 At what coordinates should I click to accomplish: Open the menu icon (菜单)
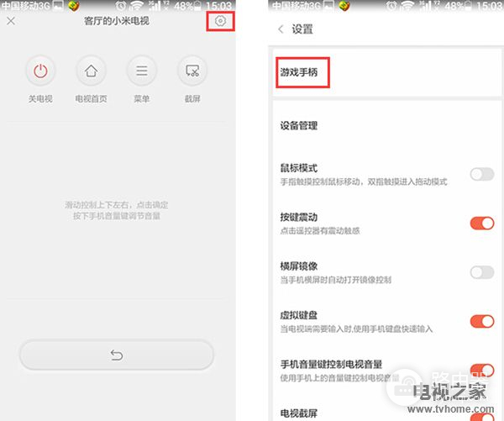141,71
